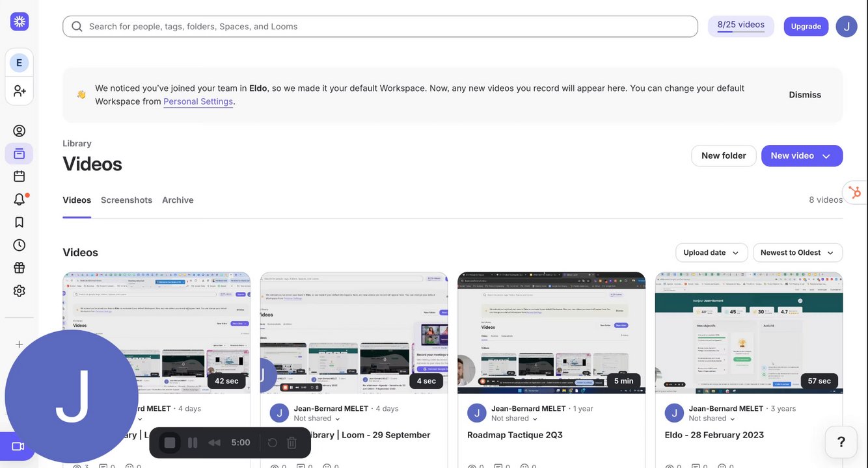Dismiss the default Workspace notice
Viewport: 868px width, 468px height.
pos(805,95)
